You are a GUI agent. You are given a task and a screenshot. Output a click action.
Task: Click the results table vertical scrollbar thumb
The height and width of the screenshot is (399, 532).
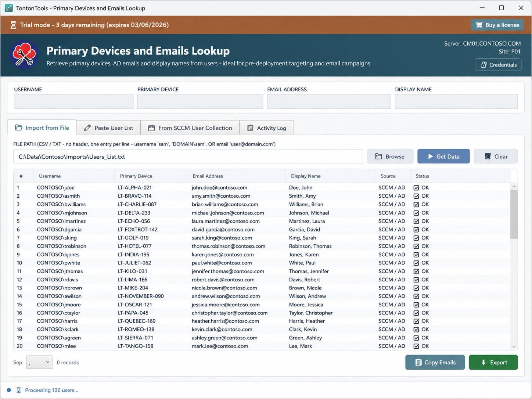coord(514,214)
